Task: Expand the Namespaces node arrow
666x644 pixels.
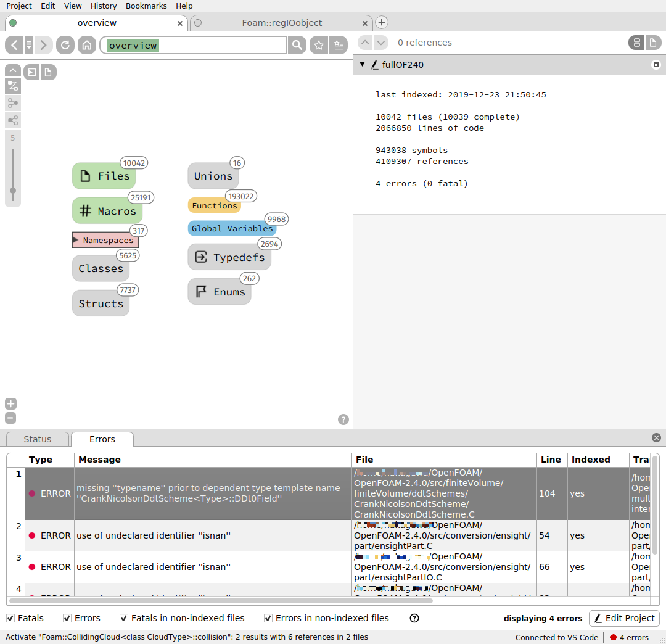Action: coord(75,240)
